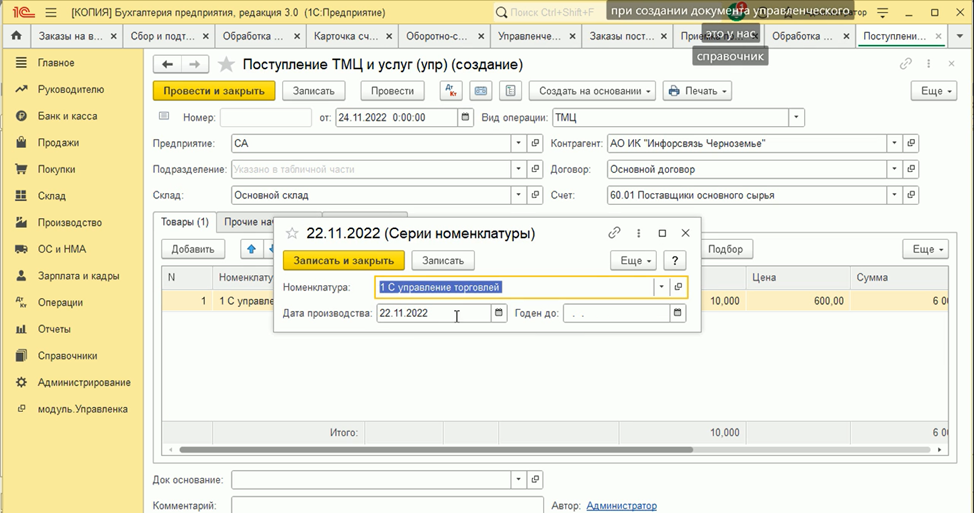Click the report sheet toolbar icon
Image resolution: width=974 pixels, height=513 pixels.
(x=511, y=91)
